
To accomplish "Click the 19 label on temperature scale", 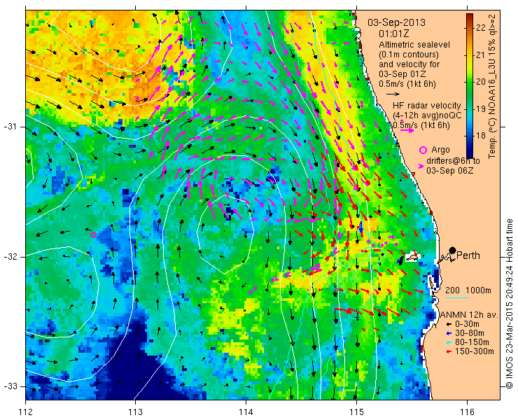I will pos(482,109).
